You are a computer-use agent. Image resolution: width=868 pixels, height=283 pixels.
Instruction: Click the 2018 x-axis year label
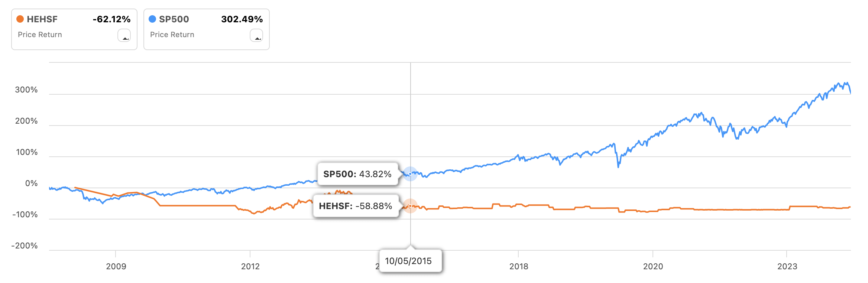pyautogui.click(x=519, y=266)
